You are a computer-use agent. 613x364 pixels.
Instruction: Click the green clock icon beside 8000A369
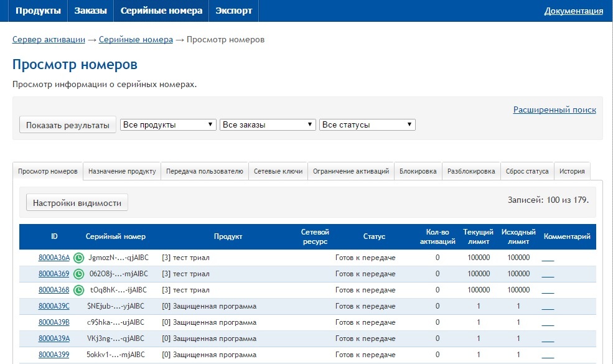pos(78,274)
